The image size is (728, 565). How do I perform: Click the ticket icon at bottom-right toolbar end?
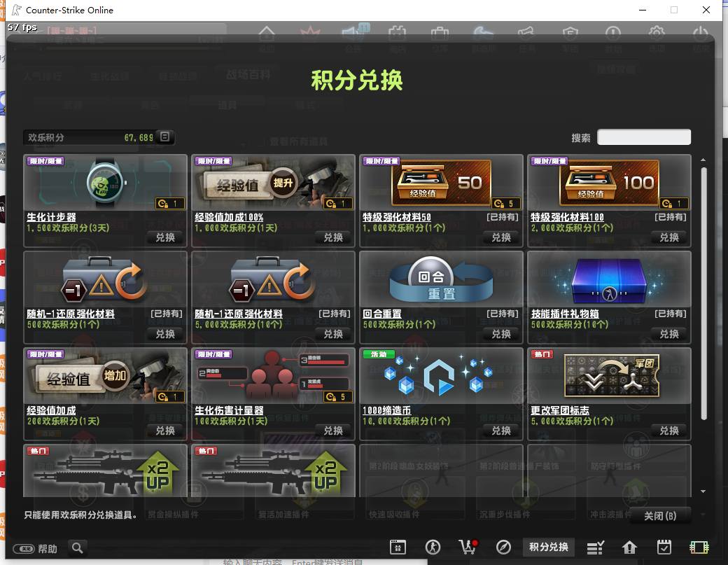[x=699, y=547]
